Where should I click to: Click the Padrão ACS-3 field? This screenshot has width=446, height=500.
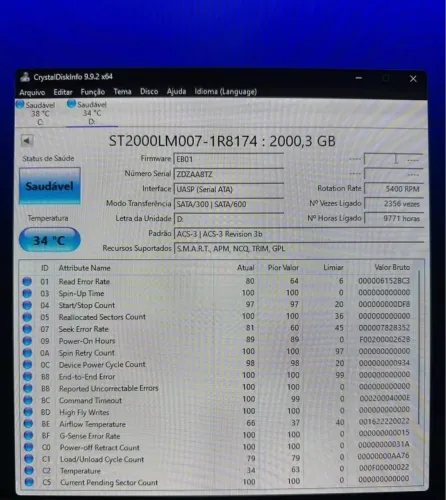click(299, 234)
